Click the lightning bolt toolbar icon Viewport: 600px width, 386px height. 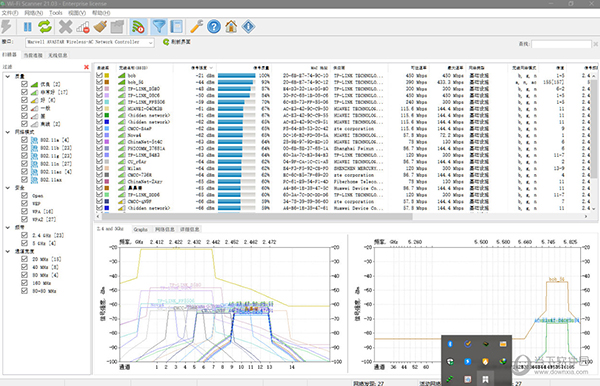point(7,27)
